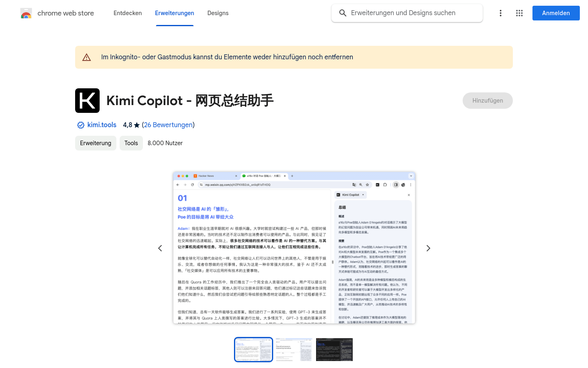This screenshot has width=588, height=368.
Task: Select the second screenshot thumbnail
Action: point(294,350)
